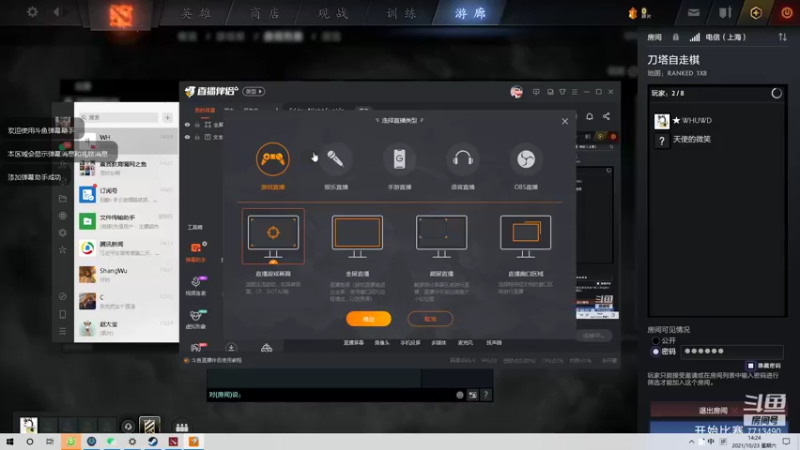The width and height of the screenshot is (800, 450).
Task: Open the hamburger menu in streaming title bar
Action: click(x=574, y=92)
